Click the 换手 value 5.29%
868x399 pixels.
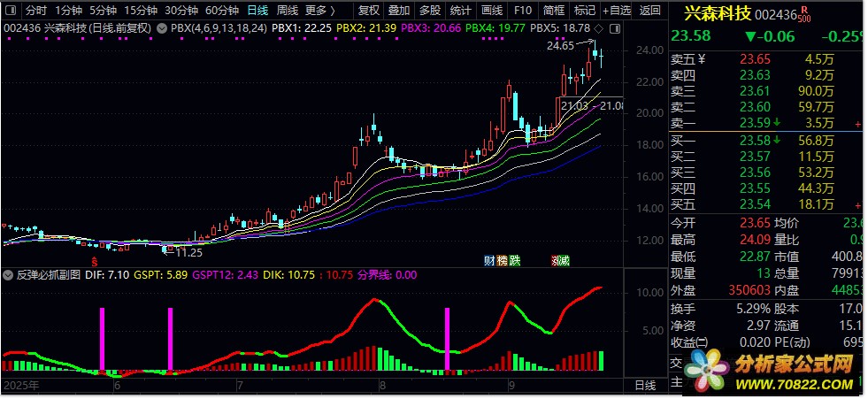pyautogui.click(x=751, y=310)
